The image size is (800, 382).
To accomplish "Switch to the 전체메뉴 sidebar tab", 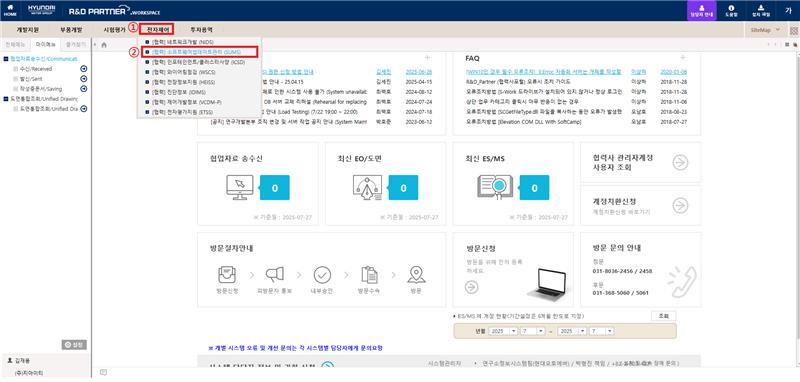I will [15, 45].
